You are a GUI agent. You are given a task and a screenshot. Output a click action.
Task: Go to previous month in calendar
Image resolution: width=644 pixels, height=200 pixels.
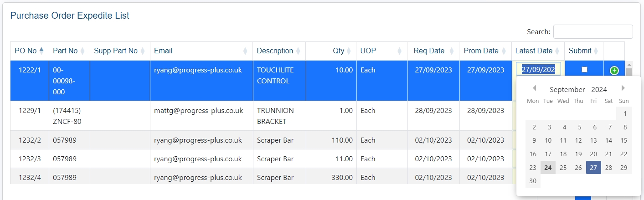click(534, 88)
